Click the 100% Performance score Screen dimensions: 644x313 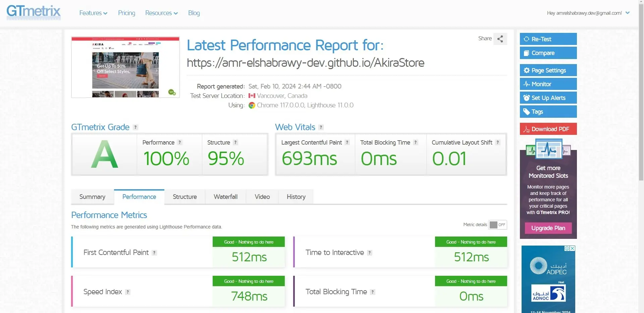click(166, 159)
